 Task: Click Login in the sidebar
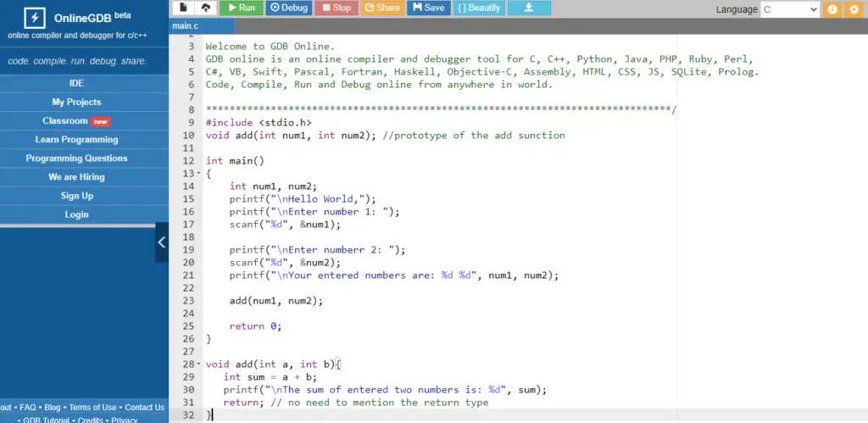pos(77,214)
